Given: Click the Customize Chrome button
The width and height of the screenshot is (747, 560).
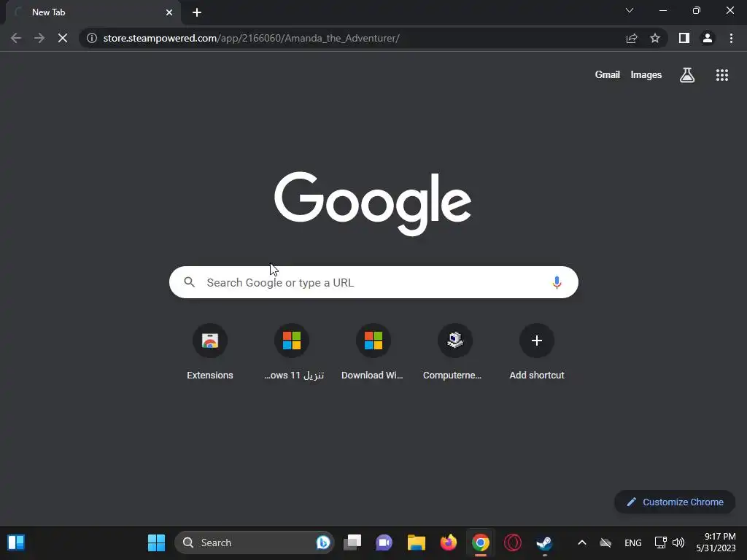Looking at the screenshot, I should (675, 502).
